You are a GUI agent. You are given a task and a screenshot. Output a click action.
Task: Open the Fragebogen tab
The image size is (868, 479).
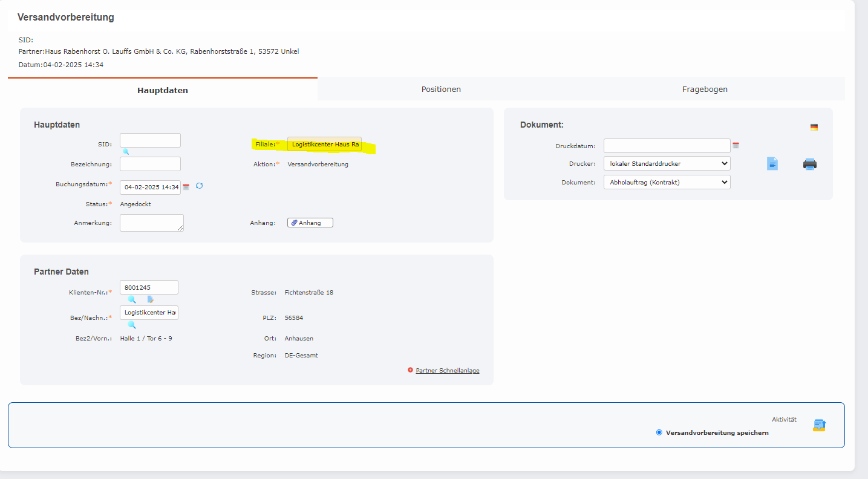point(705,89)
